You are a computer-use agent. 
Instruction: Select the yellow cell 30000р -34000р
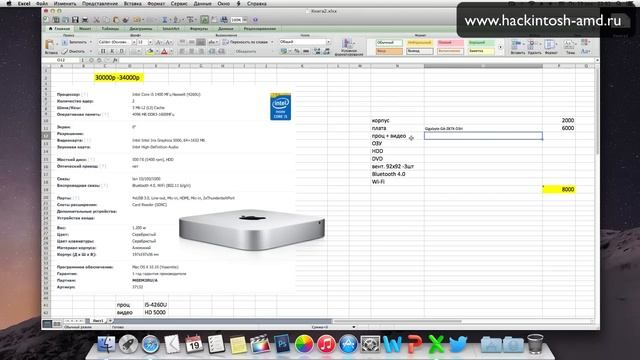coord(118,78)
